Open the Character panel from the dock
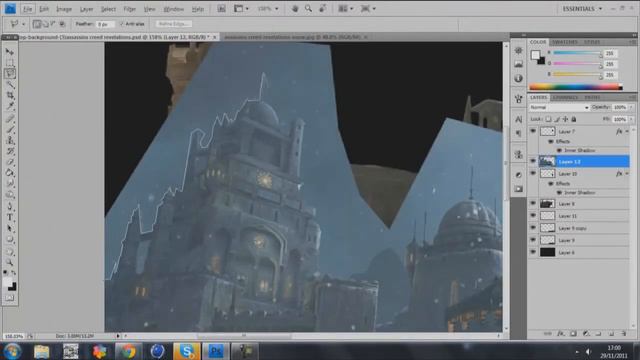This screenshot has height=360, width=640. pos(518,119)
